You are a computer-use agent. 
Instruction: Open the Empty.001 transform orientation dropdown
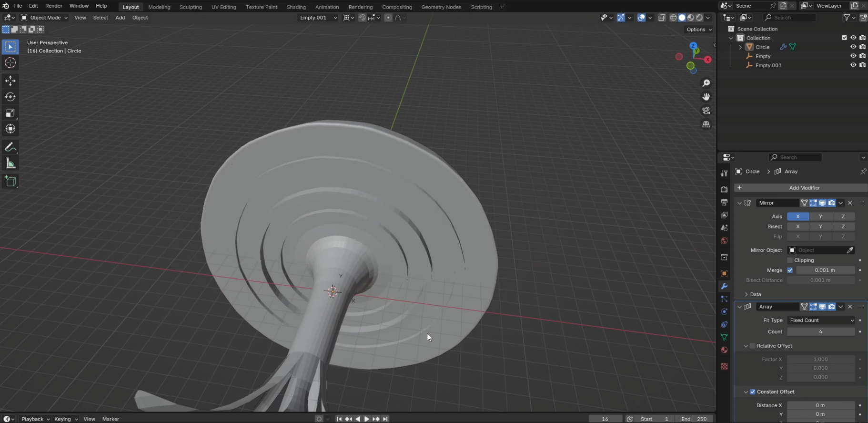click(318, 18)
